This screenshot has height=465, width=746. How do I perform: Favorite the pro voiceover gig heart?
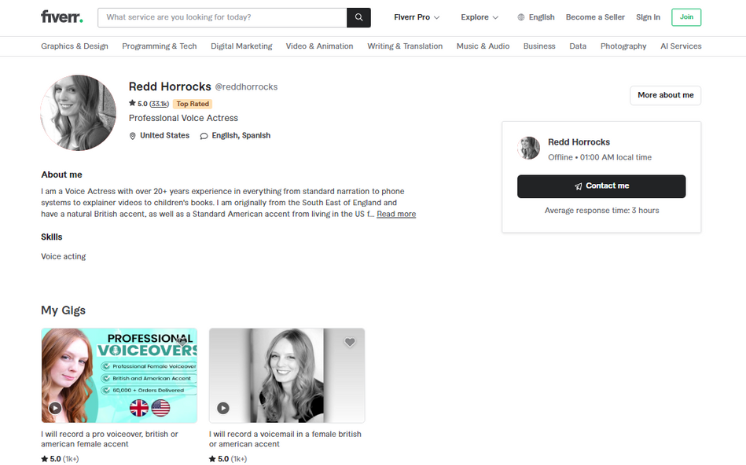(182, 341)
